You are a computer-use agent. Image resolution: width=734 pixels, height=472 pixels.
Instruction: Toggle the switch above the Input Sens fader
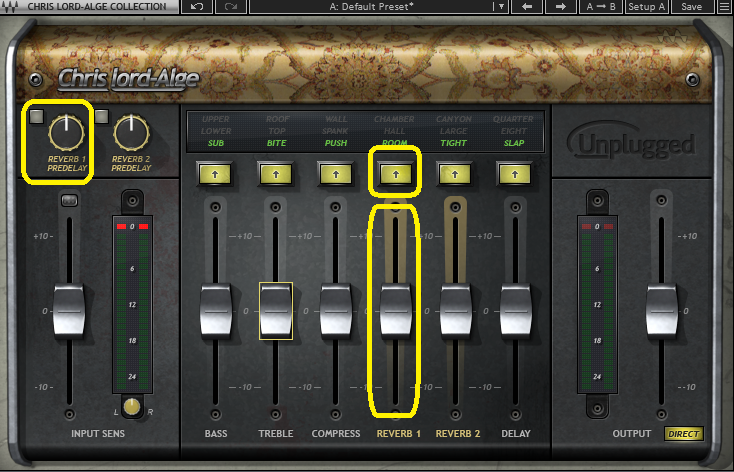pyautogui.click(x=69, y=202)
